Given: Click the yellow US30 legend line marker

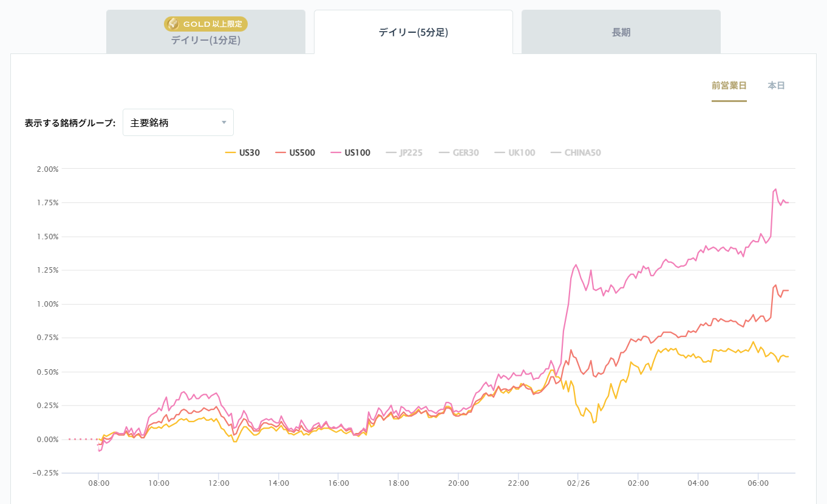Looking at the screenshot, I should coord(230,153).
